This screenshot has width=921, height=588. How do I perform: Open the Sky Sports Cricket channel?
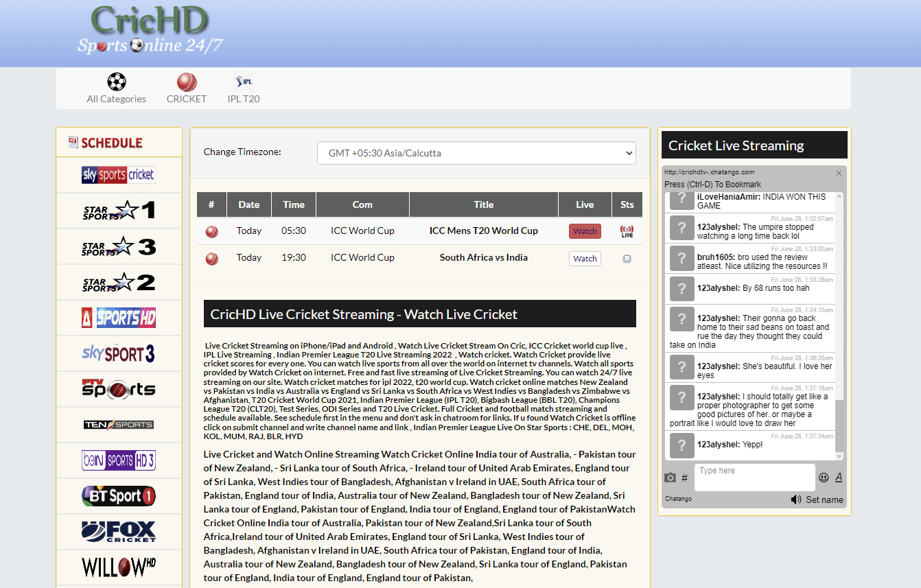coord(118,175)
